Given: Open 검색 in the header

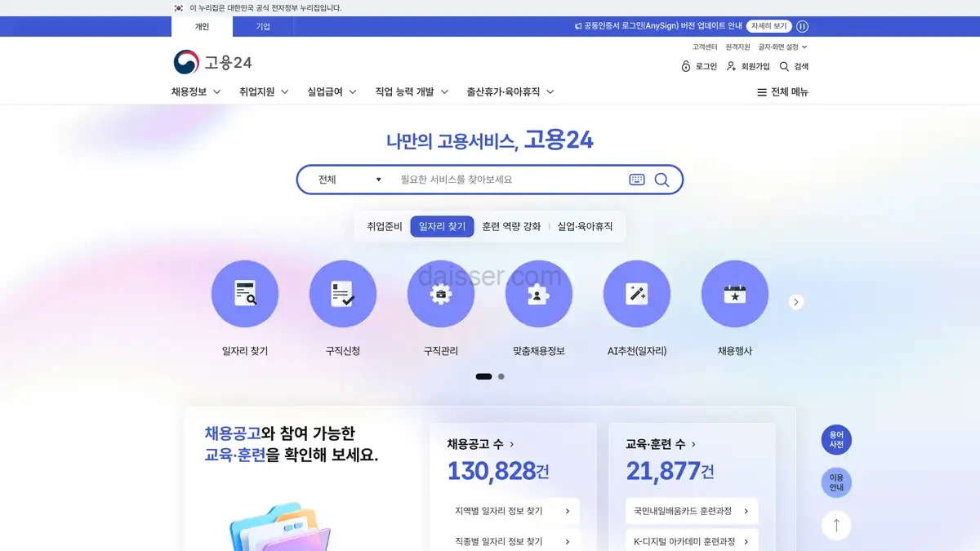Looking at the screenshot, I should tap(794, 66).
